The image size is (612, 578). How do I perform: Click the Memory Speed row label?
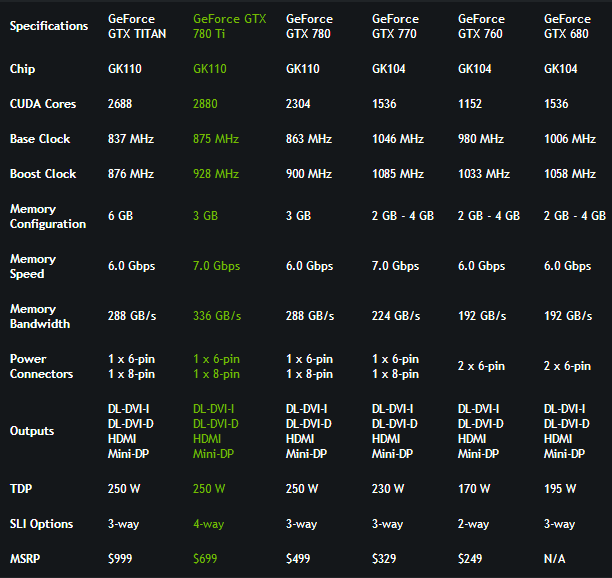click(x=33, y=266)
